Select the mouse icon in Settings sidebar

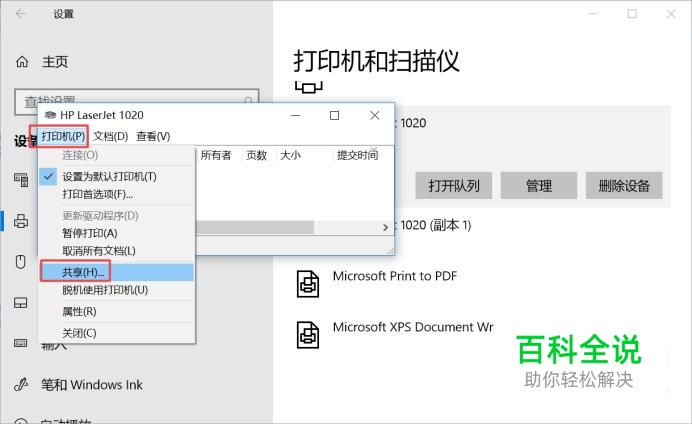21,262
